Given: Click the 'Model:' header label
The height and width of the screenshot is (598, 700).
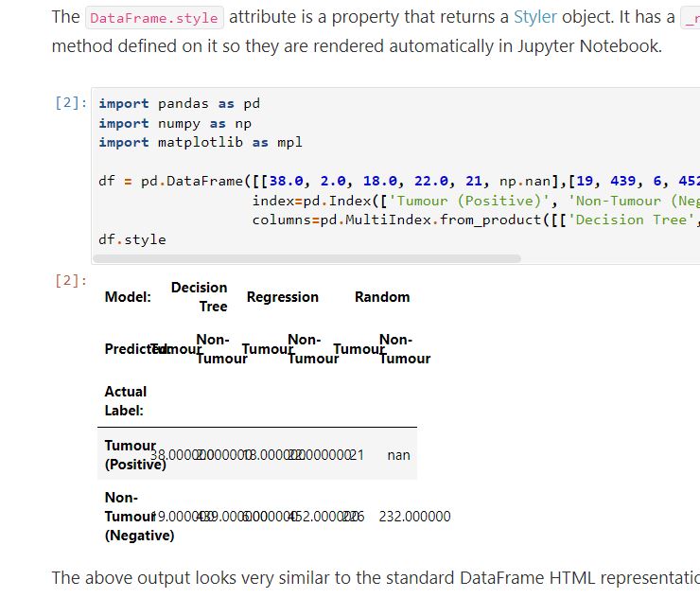Looking at the screenshot, I should click(128, 297).
